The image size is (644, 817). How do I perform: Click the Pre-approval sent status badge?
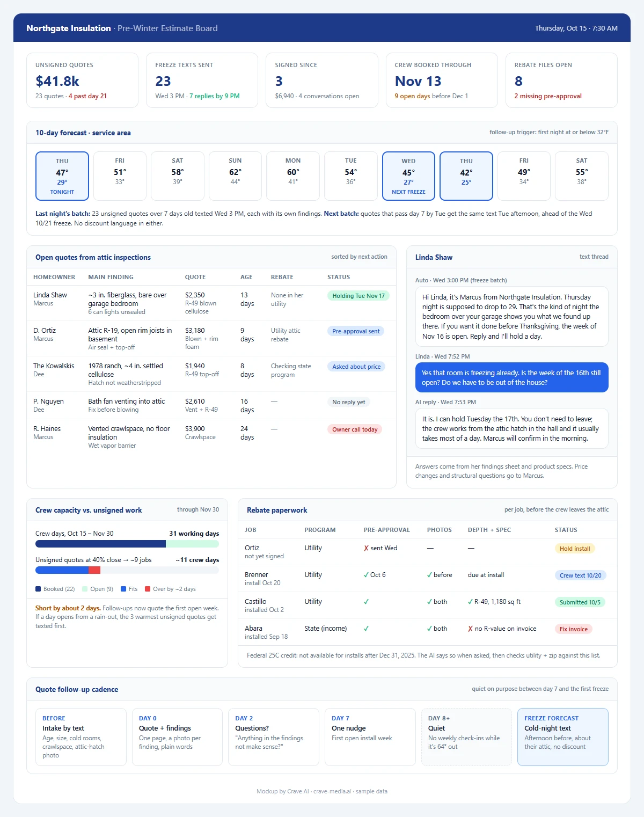(356, 331)
